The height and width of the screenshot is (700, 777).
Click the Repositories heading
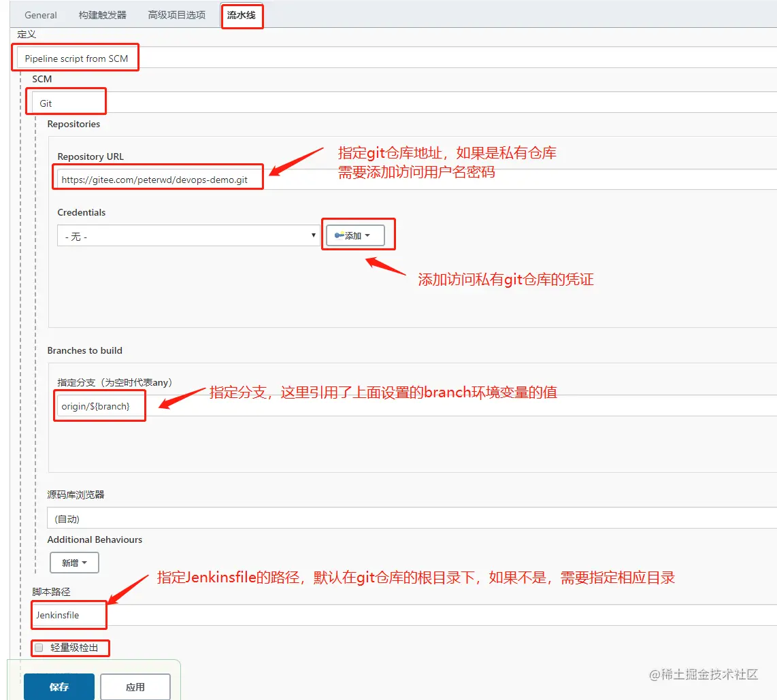click(x=73, y=124)
